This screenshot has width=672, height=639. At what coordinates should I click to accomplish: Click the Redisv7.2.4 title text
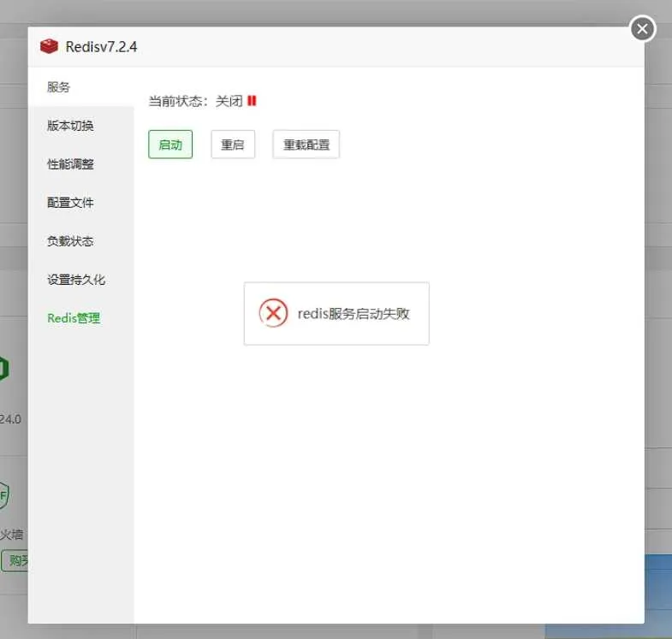click(x=101, y=47)
